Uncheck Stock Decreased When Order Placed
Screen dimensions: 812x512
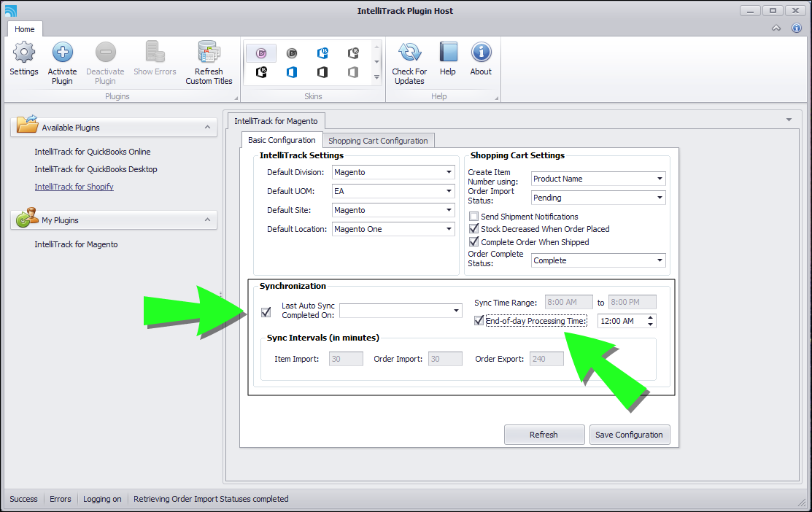click(x=473, y=229)
